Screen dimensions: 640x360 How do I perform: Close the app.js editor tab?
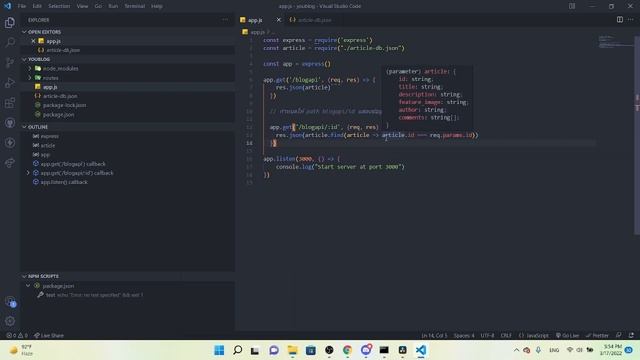point(279,20)
